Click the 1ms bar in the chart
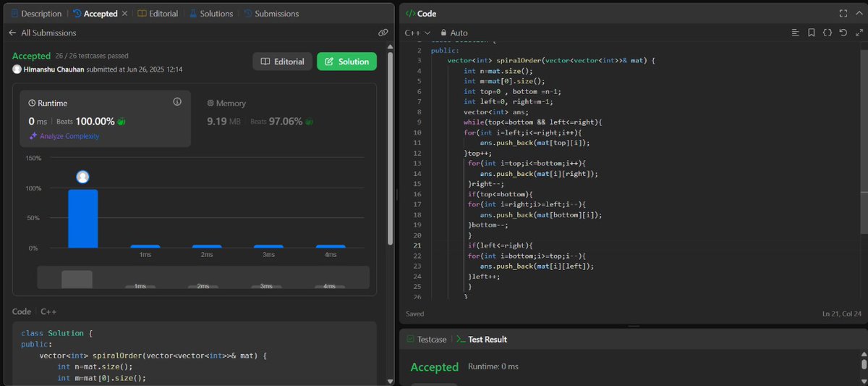 145,246
